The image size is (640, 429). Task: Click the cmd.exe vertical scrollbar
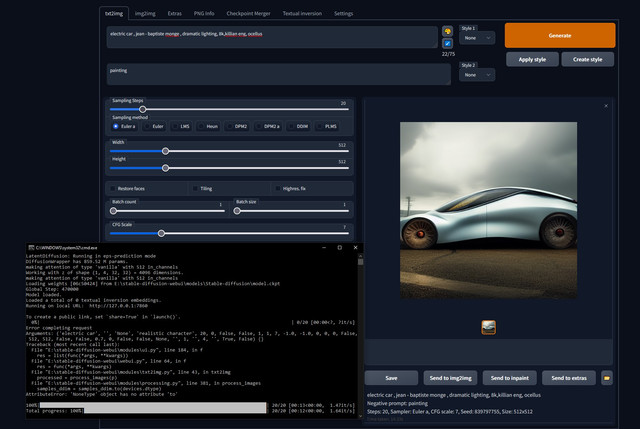[x=360, y=335]
